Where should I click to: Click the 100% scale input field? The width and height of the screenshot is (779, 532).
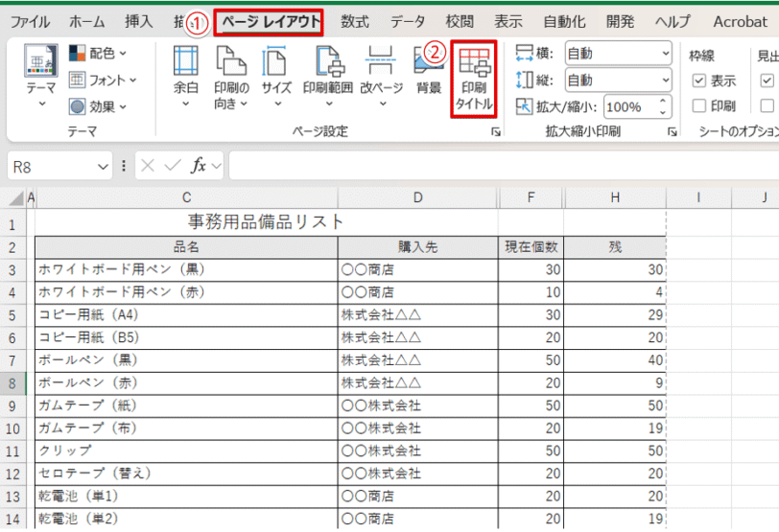[629, 106]
